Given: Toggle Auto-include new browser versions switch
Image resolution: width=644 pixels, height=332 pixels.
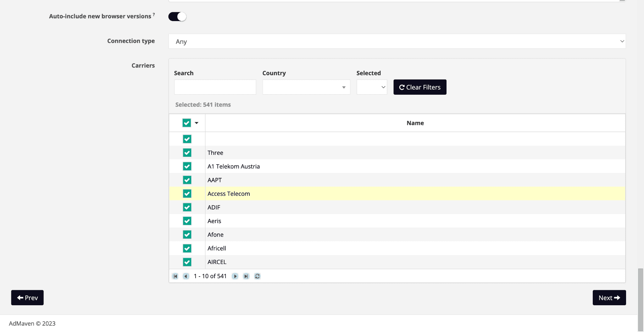Looking at the screenshot, I should [x=177, y=16].
